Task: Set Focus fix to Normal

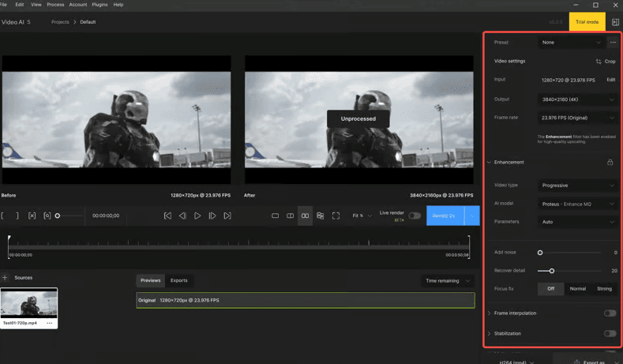Action: tap(578, 289)
